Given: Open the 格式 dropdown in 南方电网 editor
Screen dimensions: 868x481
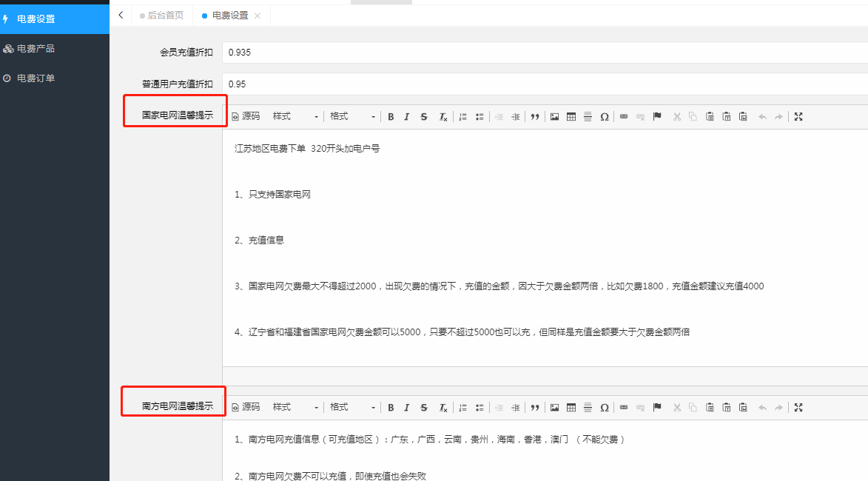Looking at the screenshot, I should [x=352, y=407].
